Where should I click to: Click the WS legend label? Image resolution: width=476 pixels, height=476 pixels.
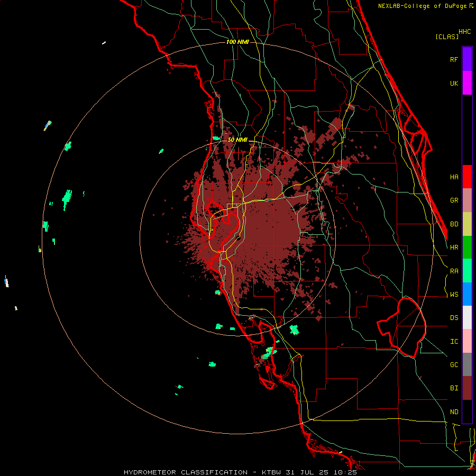[454, 295]
